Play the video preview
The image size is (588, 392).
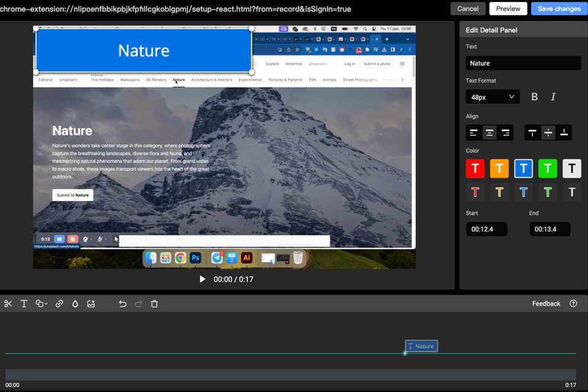point(202,279)
